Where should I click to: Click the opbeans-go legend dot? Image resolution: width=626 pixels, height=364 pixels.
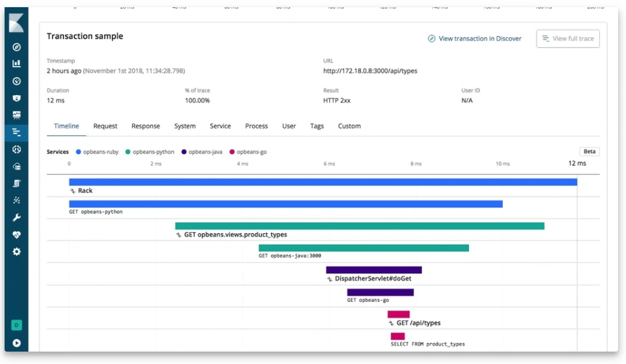tap(232, 152)
